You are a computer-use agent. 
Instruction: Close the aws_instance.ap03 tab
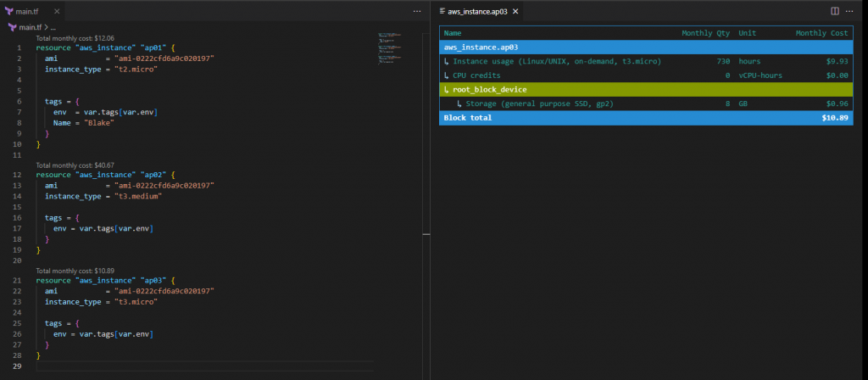[x=515, y=11]
